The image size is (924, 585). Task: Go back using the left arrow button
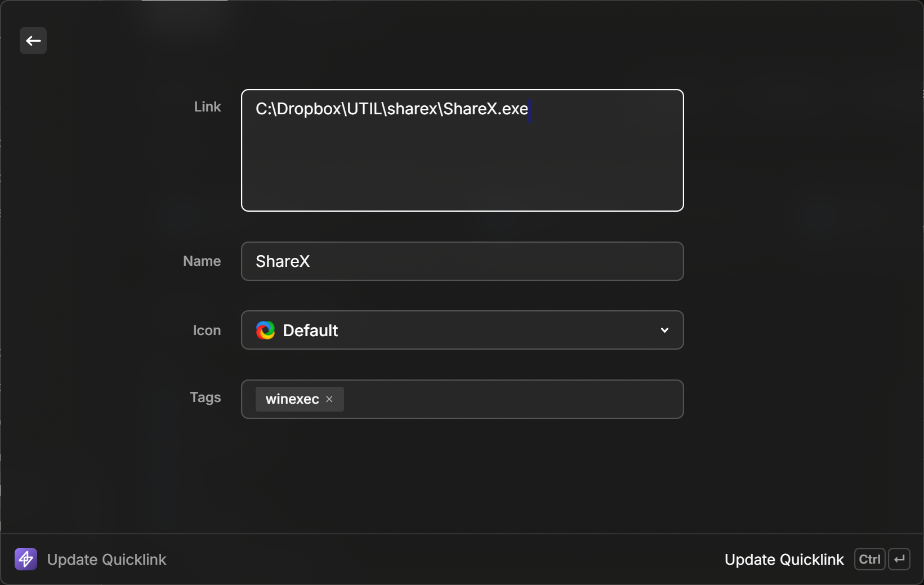(x=33, y=41)
